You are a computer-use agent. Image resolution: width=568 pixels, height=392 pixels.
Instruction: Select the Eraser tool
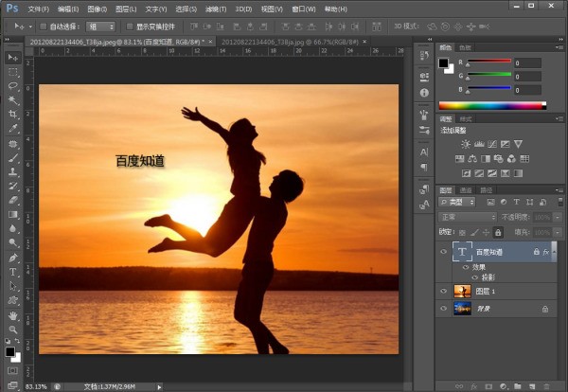click(13, 200)
